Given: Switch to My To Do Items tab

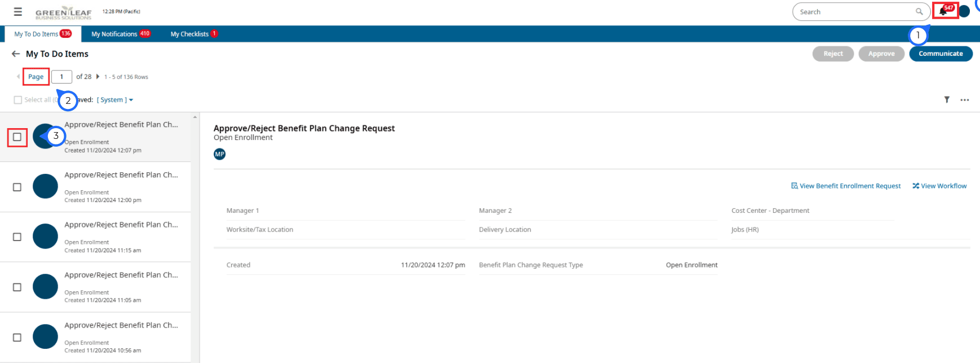Looking at the screenshot, I should coord(43,34).
